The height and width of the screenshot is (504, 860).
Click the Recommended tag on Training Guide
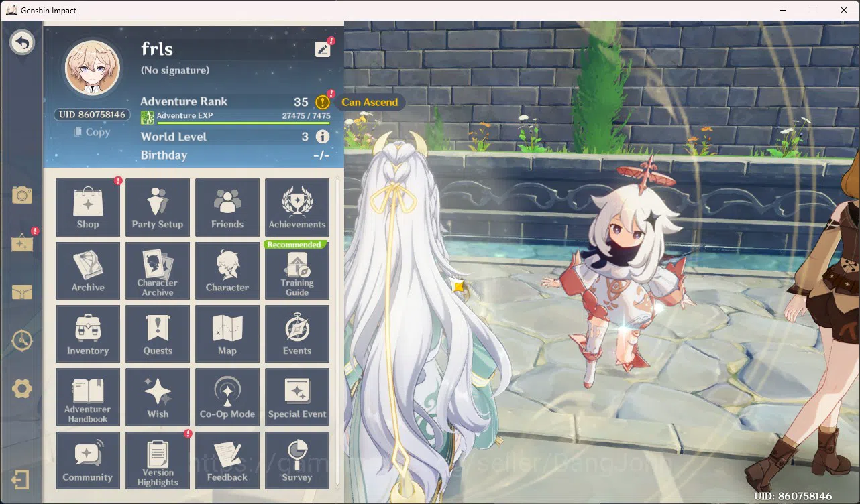tap(294, 245)
